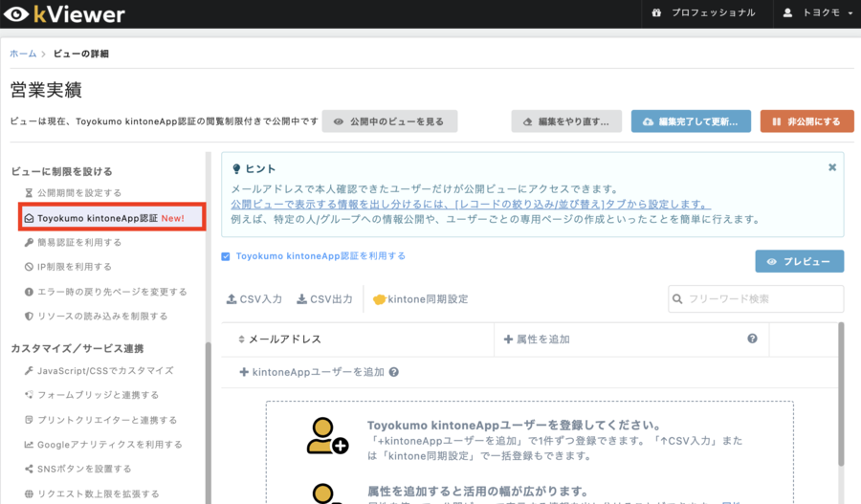861x504 pixels.
Task: Click ビューの詳細 breadcrumb text
Action: [80, 54]
